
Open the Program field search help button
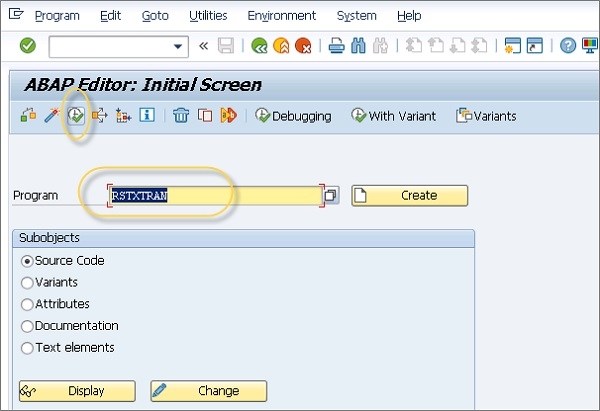point(331,195)
